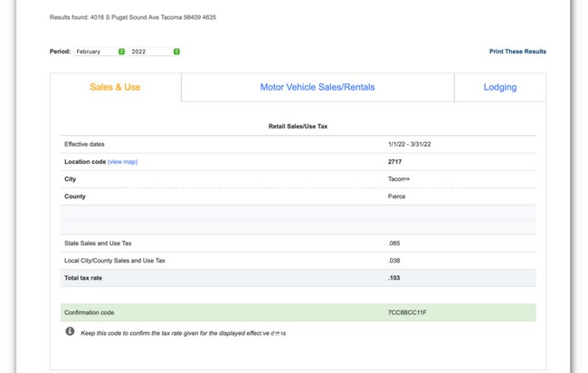Open the February month dropdown
588x373 pixels.
pyautogui.click(x=100, y=52)
